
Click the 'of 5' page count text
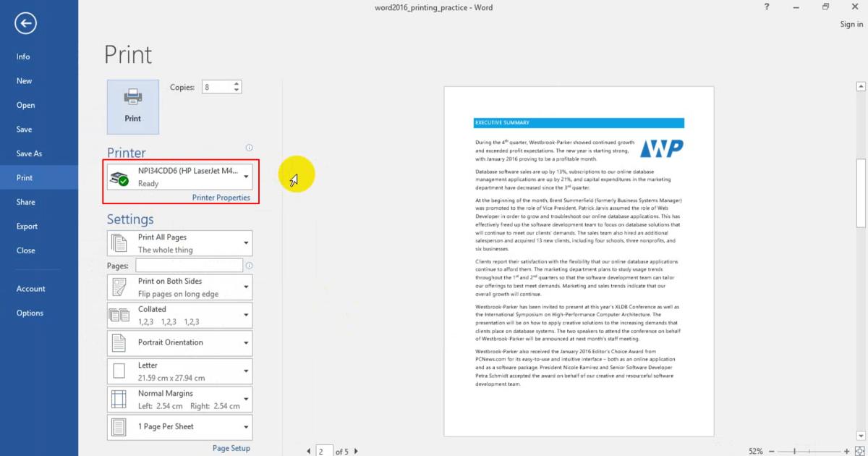pos(342,452)
